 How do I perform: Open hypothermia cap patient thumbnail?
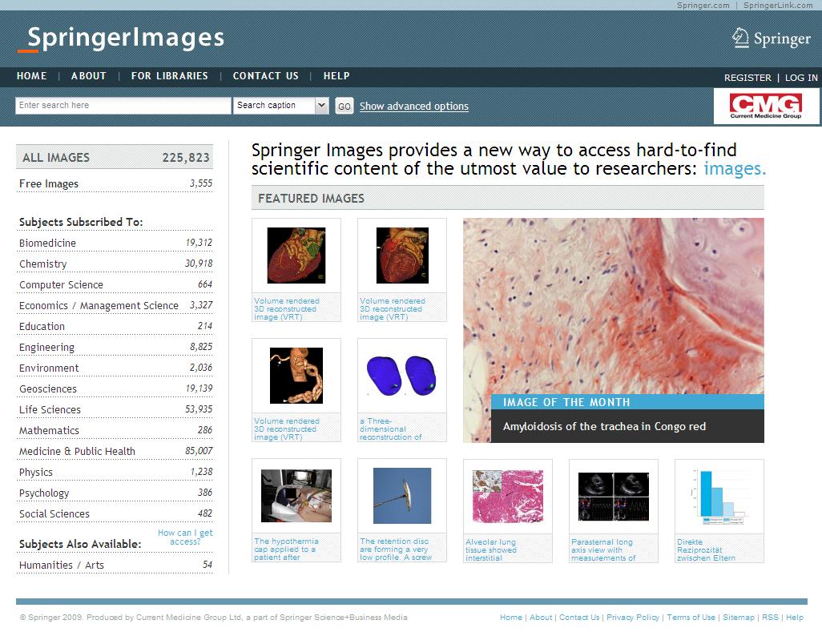click(296, 496)
